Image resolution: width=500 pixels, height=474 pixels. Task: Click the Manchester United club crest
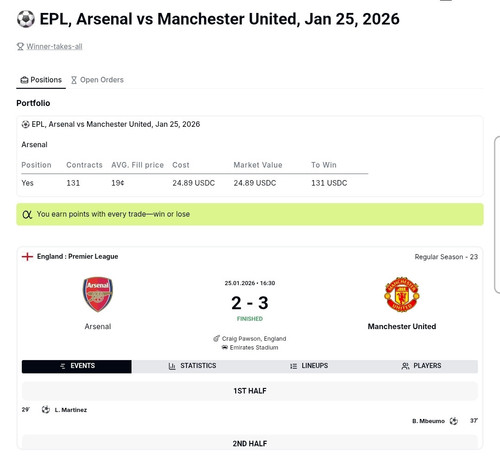pyautogui.click(x=402, y=294)
